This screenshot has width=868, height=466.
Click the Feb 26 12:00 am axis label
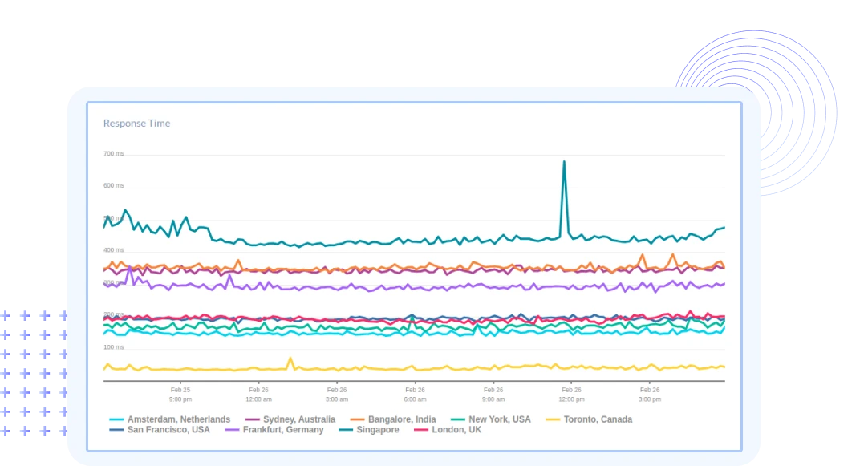click(x=258, y=395)
